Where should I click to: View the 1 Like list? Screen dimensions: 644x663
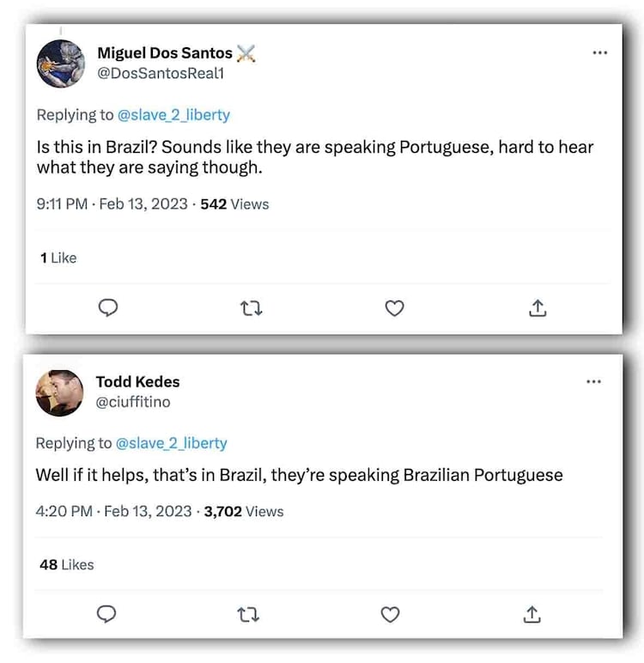(x=58, y=258)
